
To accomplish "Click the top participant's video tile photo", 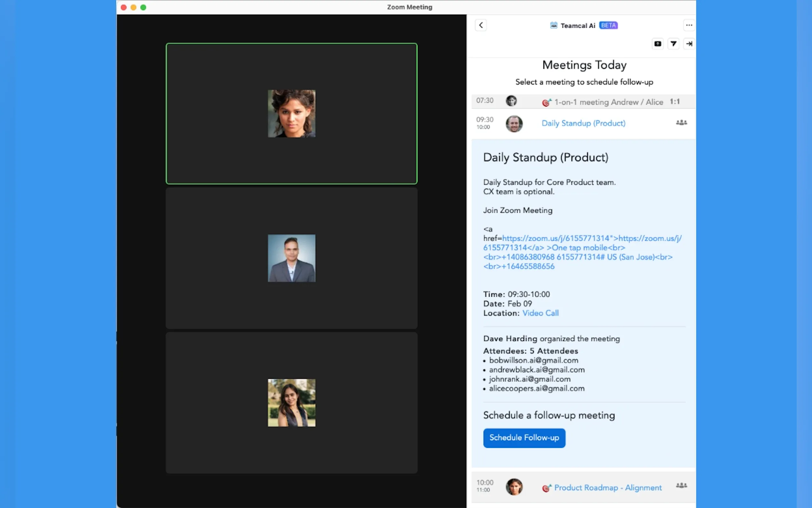I will 291,114.
